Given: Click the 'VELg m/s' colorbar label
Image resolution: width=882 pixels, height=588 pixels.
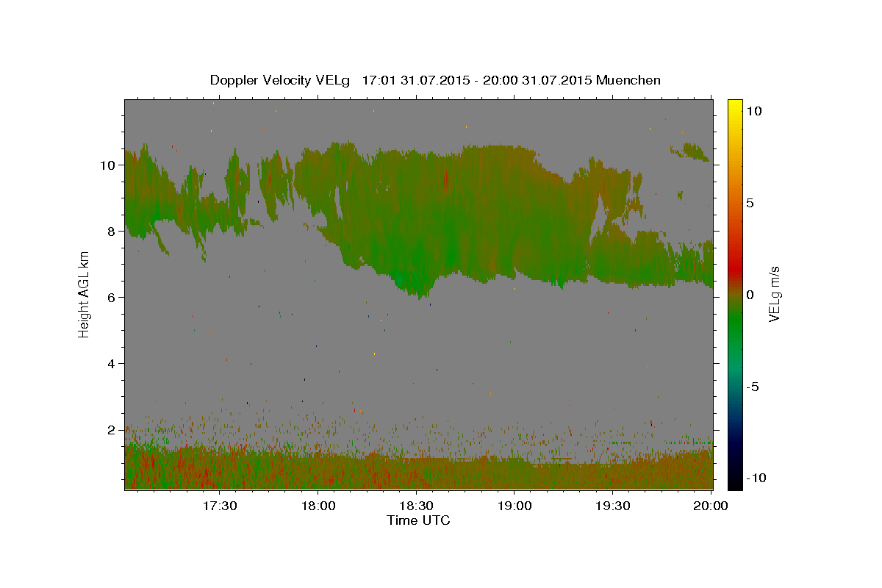Looking at the screenshot, I should 774,293.
